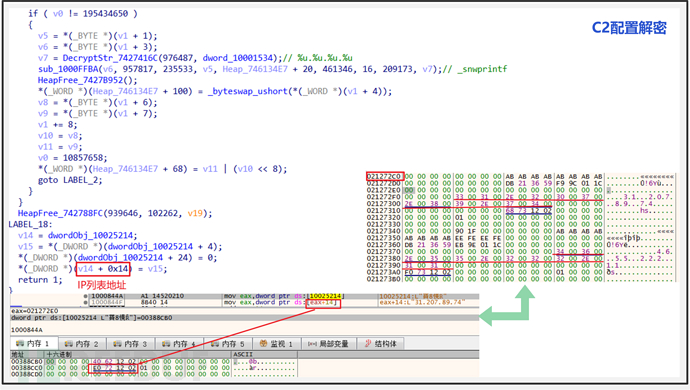Select disassembly address 1000844A
Viewport: 690px width, 390px height.
tap(107, 296)
